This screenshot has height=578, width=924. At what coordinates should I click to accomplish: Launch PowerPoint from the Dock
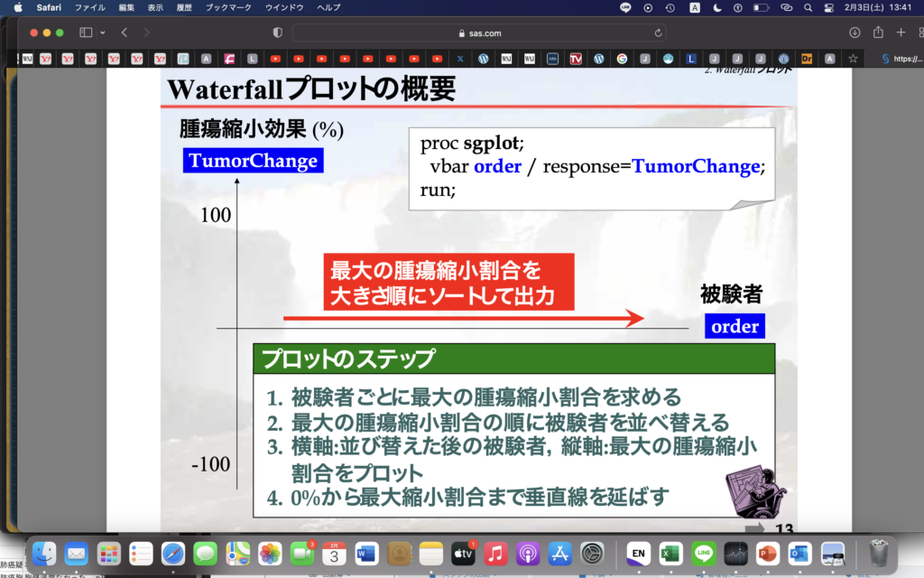point(767,555)
